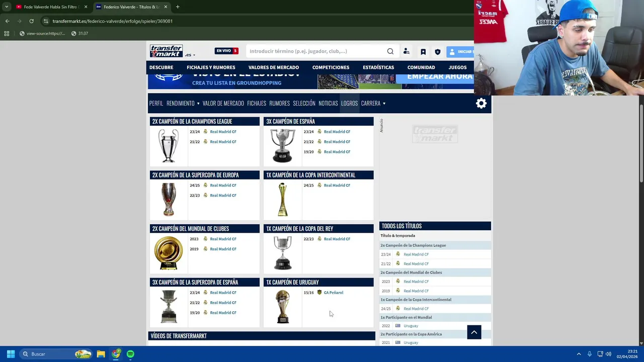
Task: Open a new browser tab with plus
Action: pos(178,7)
